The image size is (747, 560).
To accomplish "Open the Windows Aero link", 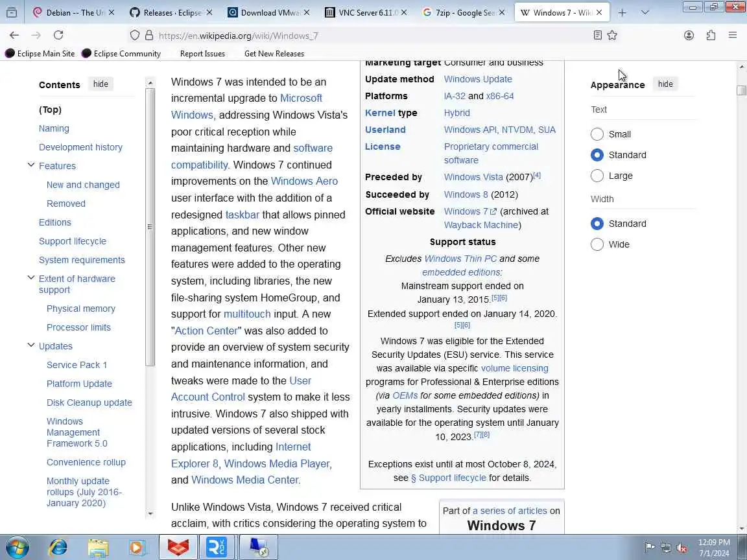I will [304, 181].
